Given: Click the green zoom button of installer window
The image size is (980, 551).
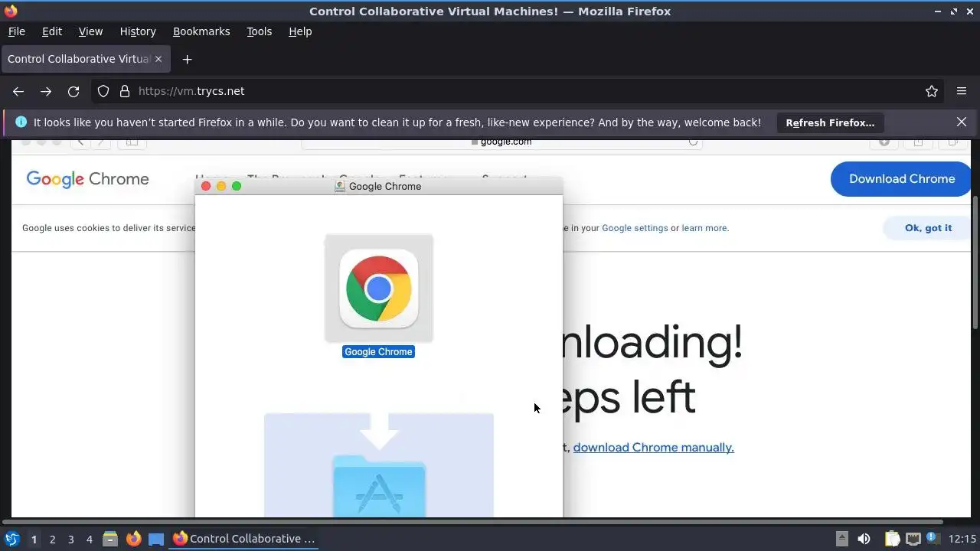Looking at the screenshot, I should click(237, 186).
